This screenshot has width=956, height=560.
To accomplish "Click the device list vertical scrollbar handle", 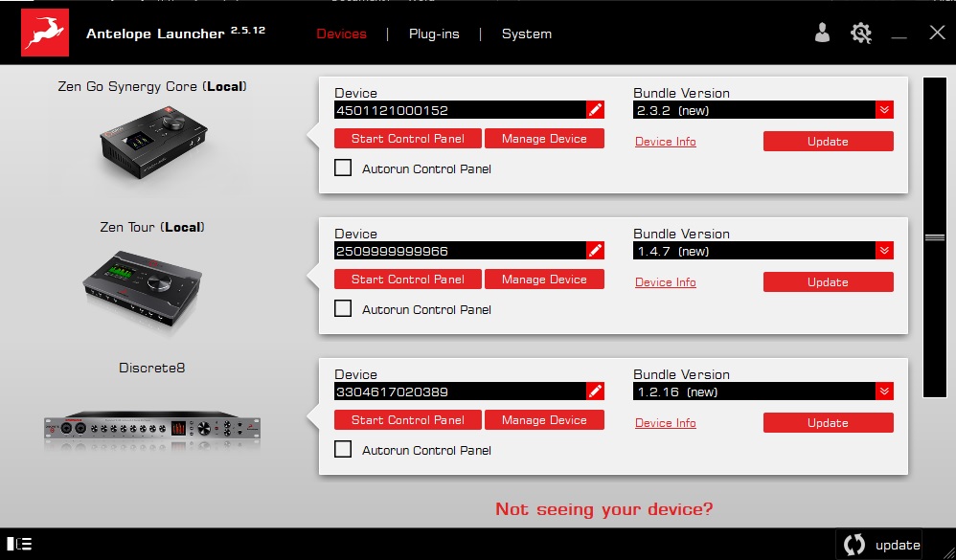I will pos(935,237).
